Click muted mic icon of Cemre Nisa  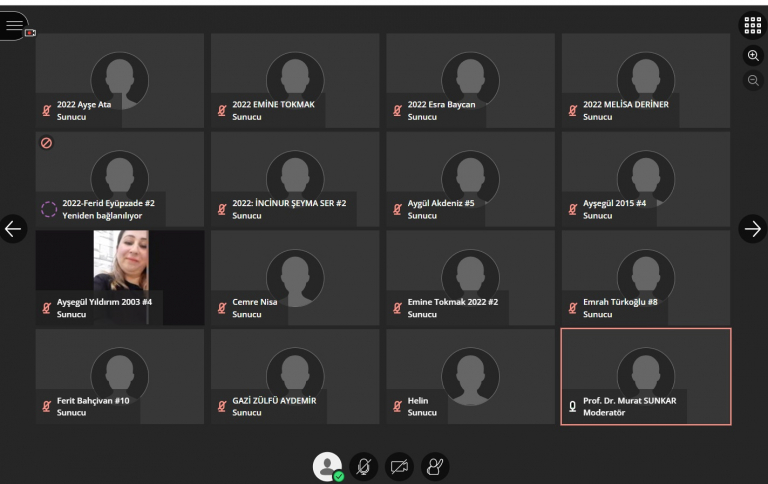pos(222,308)
